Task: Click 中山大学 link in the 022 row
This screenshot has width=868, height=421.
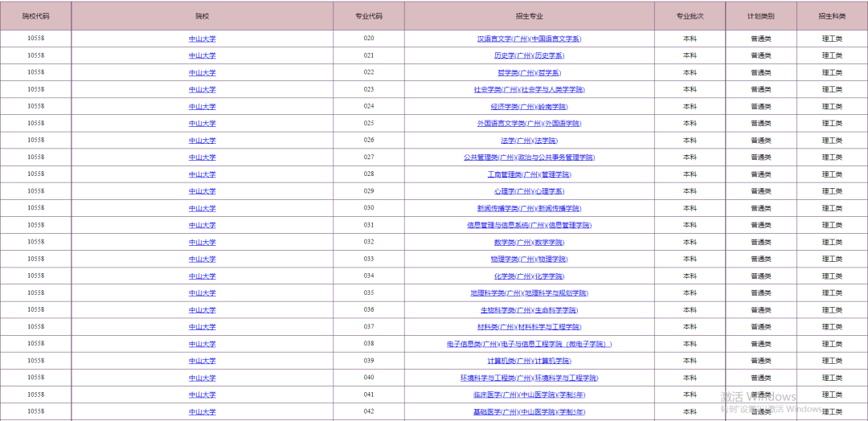Action: (202, 72)
